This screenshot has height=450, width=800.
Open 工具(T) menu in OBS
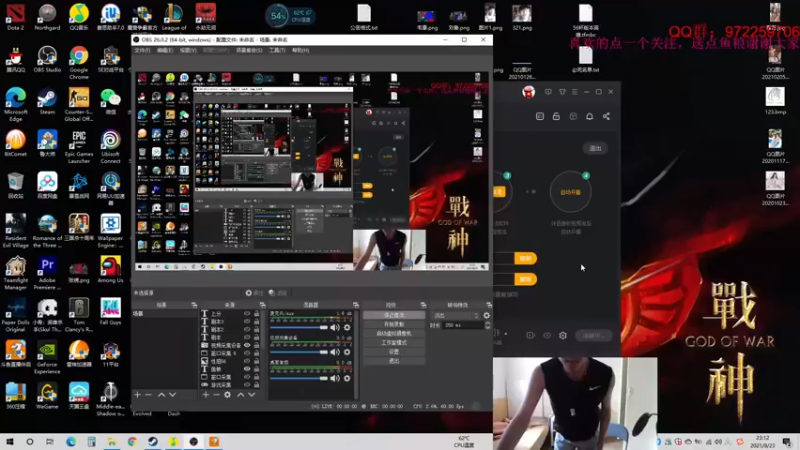click(x=277, y=51)
